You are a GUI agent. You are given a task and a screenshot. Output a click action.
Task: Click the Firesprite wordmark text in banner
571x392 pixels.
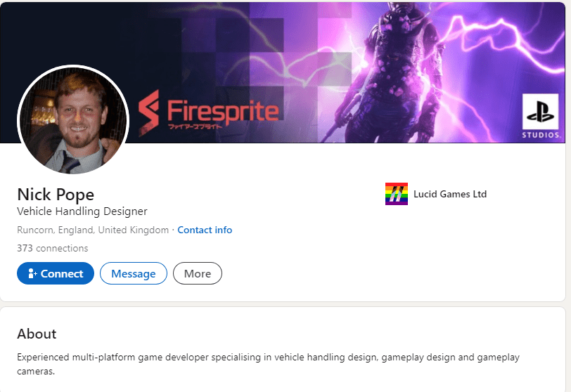[x=223, y=111]
